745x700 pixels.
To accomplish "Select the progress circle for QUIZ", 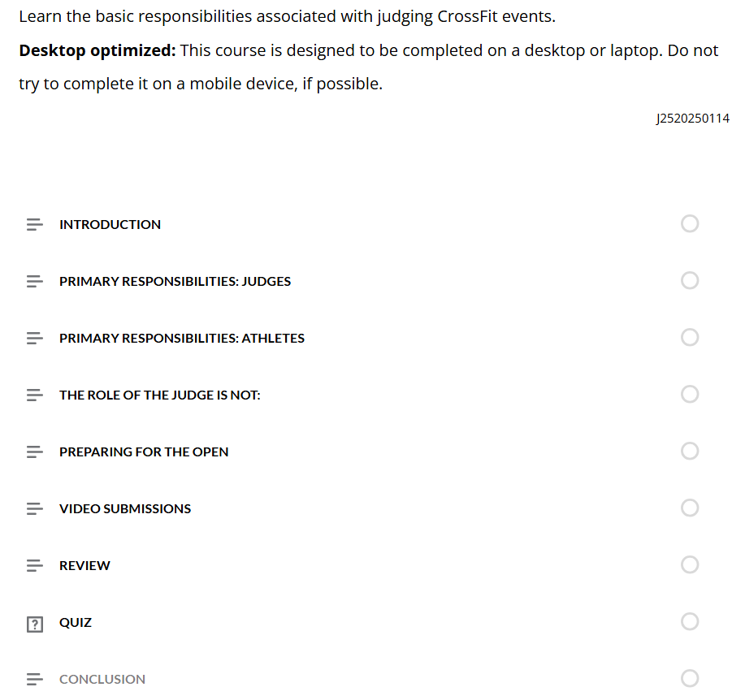I will (690, 621).
